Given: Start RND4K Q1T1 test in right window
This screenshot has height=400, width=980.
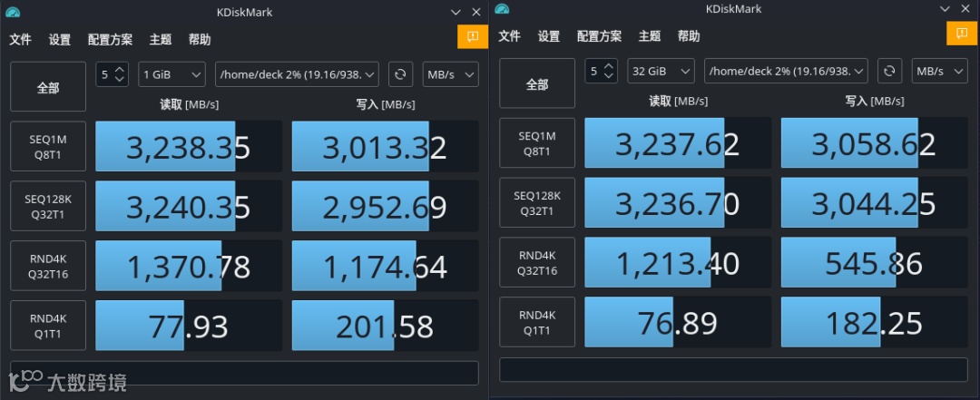Looking at the screenshot, I should coord(537,322).
